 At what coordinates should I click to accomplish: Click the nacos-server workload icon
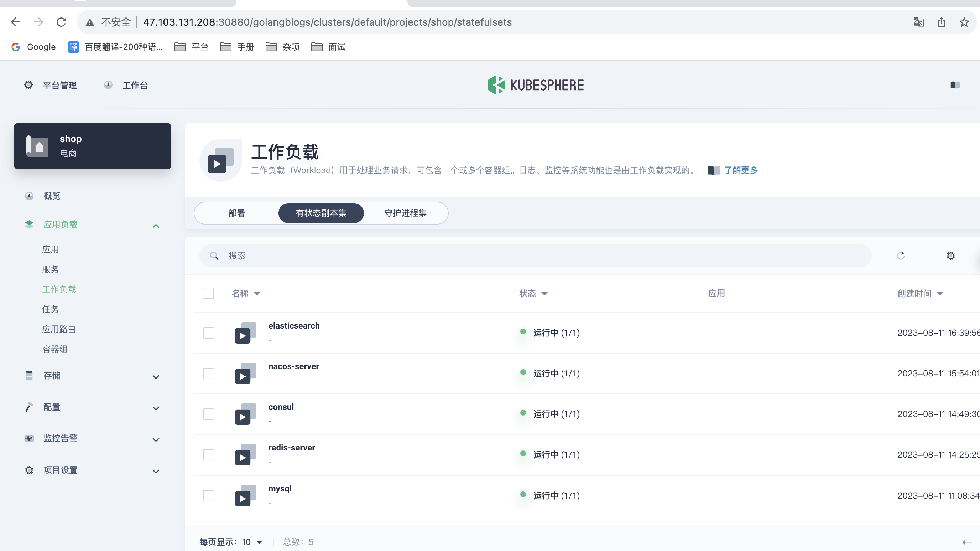click(x=245, y=373)
